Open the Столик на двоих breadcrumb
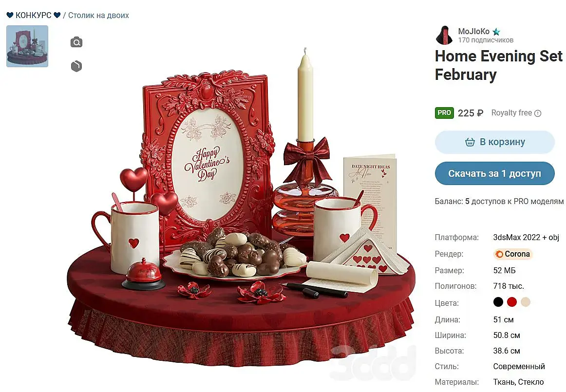 98,15
